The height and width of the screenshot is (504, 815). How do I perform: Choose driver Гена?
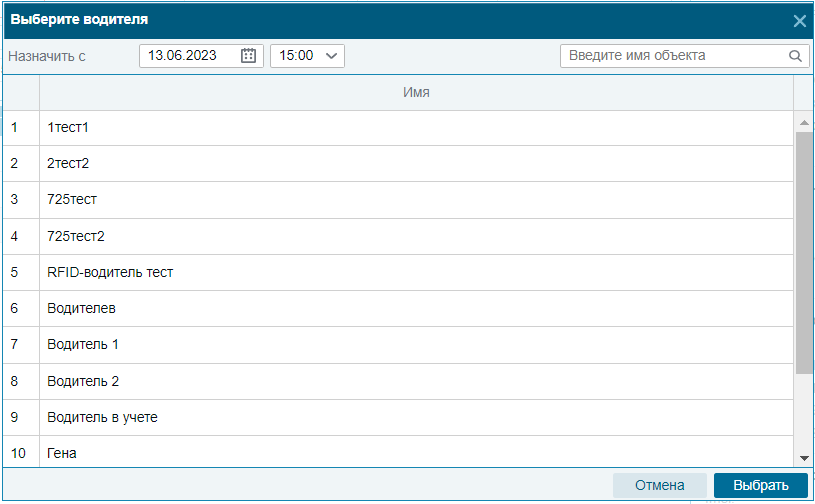point(398,452)
